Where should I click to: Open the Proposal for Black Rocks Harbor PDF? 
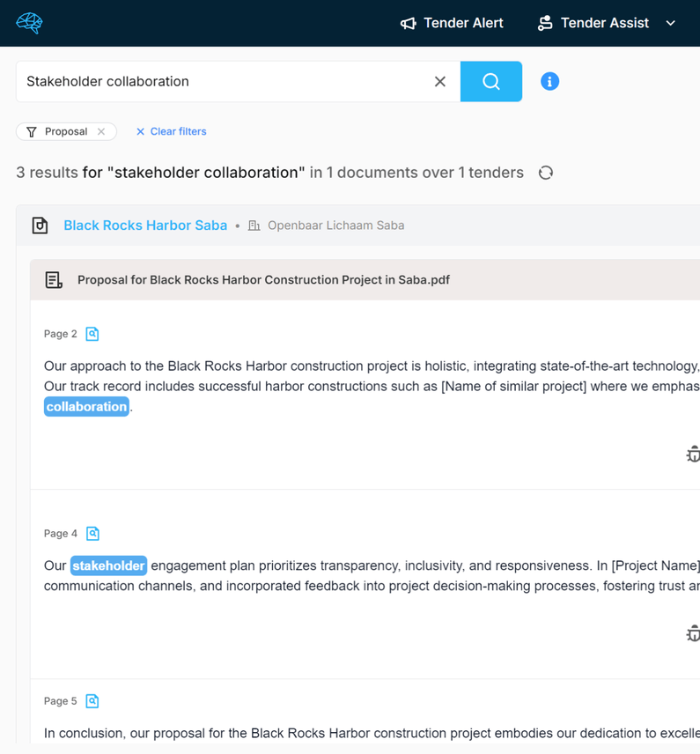pyautogui.click(x=263, y=280)
